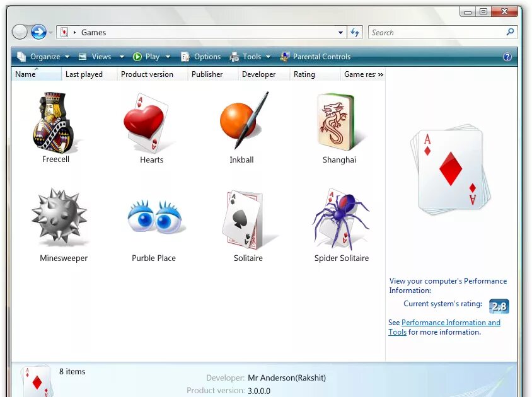Viewport: 532px width, 397px height.
Task: Open the Help question mark icon
Action: click(507, 57)
